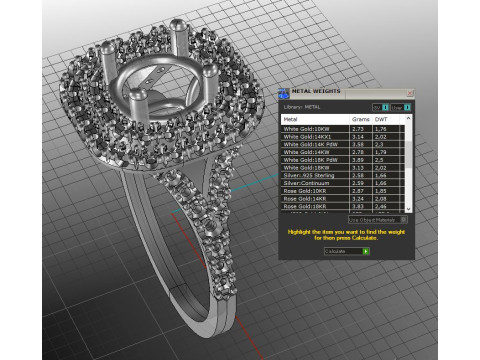Click the 2.3 DWT value
This screenshot has width=480, height=360.
coord(379,144)
